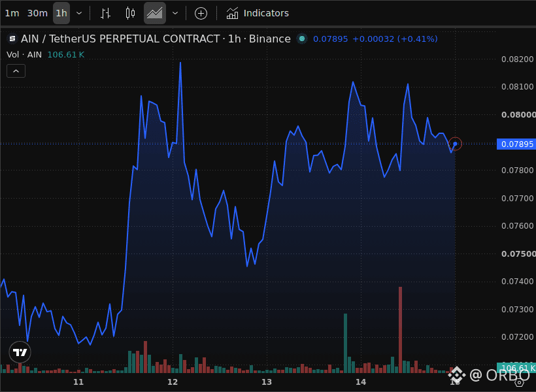The height and width of the screenshot is (392, 536).
Task: Click the 106.61 K volume value in legend
Action: click(65, 55)
